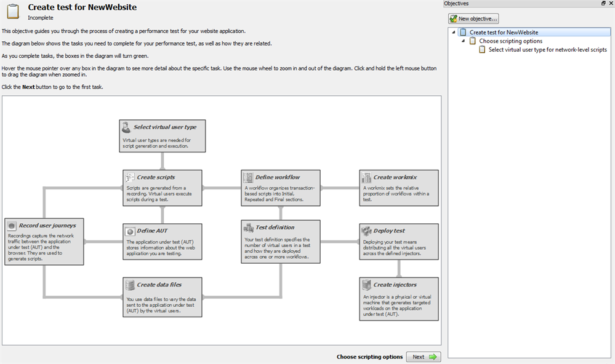Click the Create test clipboard icon in header
The height and width of the screenshot is (364, 615).
point(12,11)
